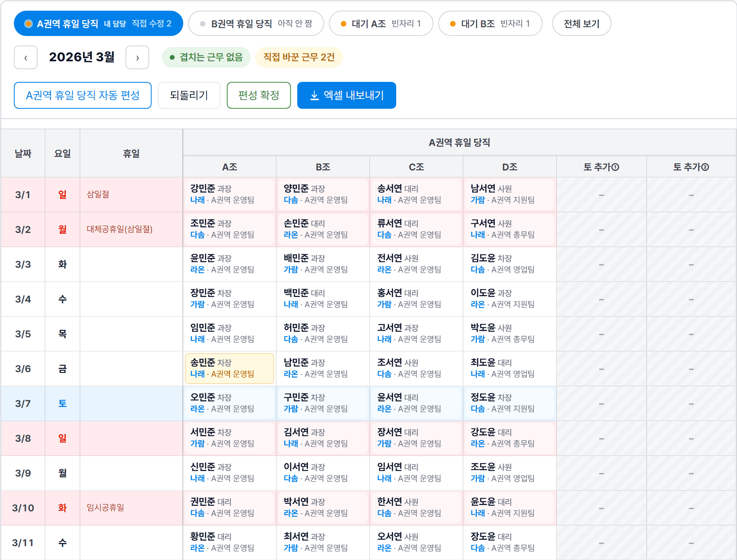
Task: Go to the next month with › arrow
Action: [x=137, y=57]
